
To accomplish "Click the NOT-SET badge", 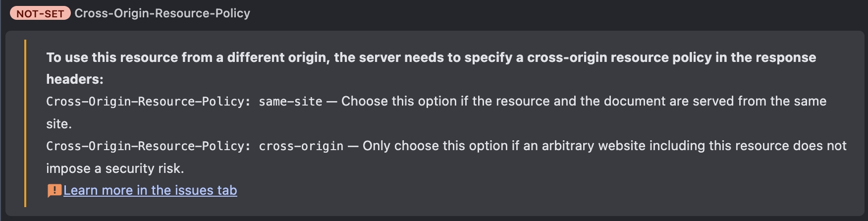I will coord(40,13).
